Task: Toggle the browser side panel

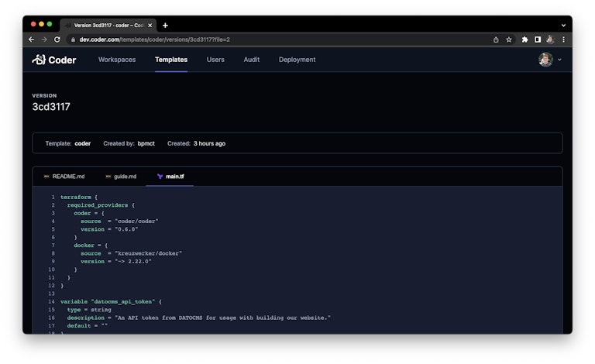Action: pyautogui.click(x=538, y=39)
